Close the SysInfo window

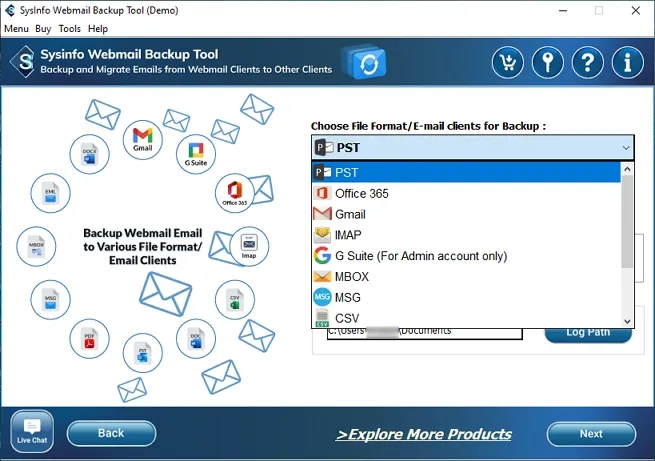click(x=636, y=10)
